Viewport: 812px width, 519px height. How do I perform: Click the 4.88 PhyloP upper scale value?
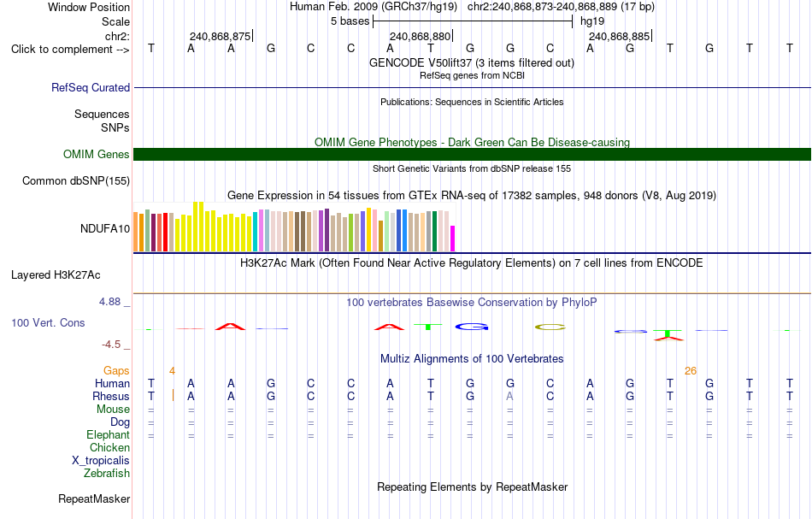[x=109, y=302]
